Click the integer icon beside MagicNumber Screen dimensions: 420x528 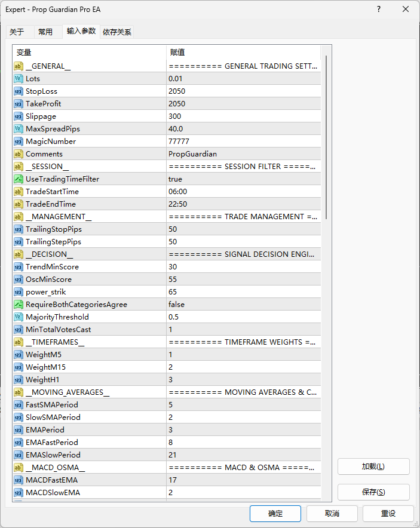(18, 142)
